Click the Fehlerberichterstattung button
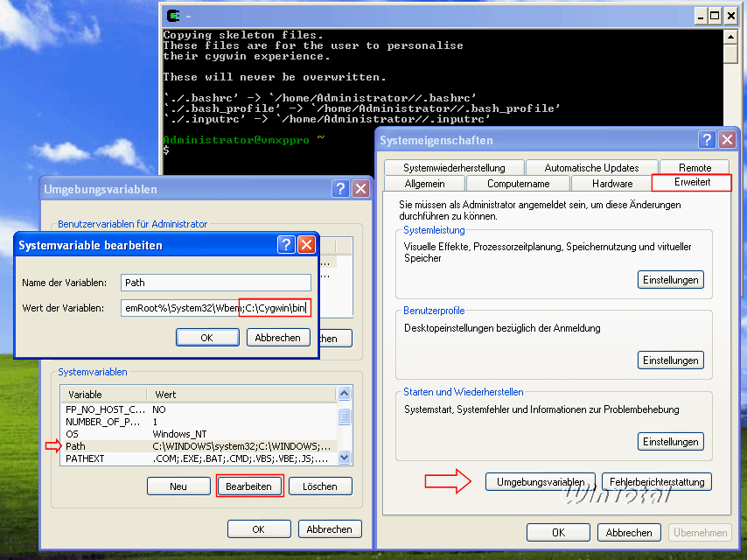Image resolution: width=747 pixels, height=560 pixels. pyautogui.click(x=657, y=482)
